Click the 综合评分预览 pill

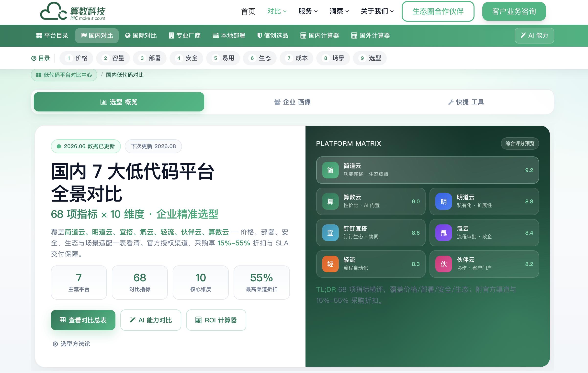(520, 143)
